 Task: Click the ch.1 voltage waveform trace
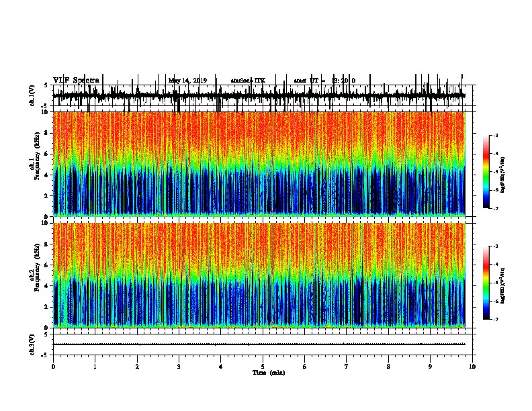coord(259,95)
